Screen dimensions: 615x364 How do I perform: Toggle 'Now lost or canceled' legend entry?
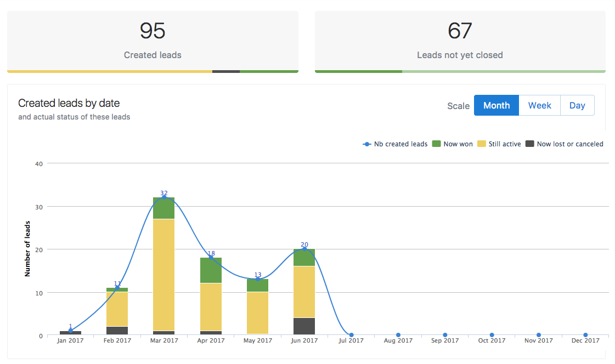[x=565, y=144]
